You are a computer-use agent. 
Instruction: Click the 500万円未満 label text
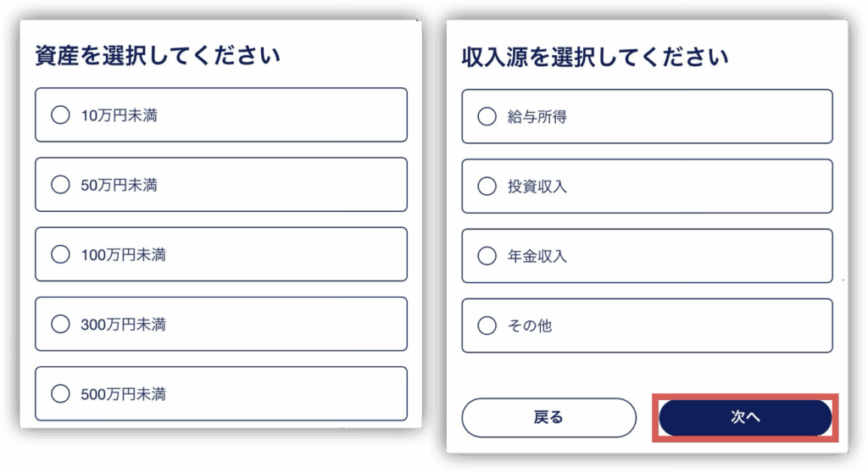pyautogui.click(x=123, y=393)
